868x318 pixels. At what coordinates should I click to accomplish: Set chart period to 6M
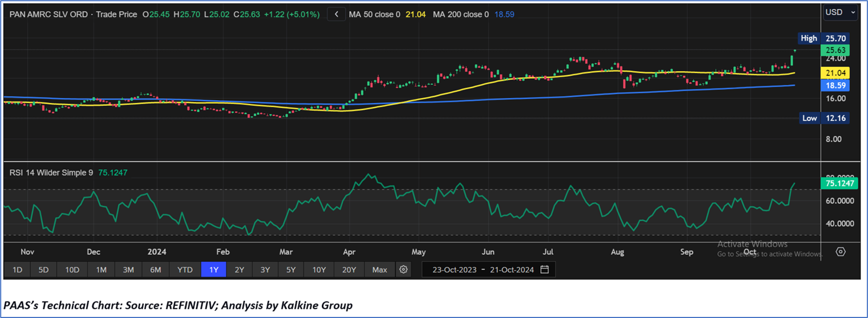[x=155, y=269]
